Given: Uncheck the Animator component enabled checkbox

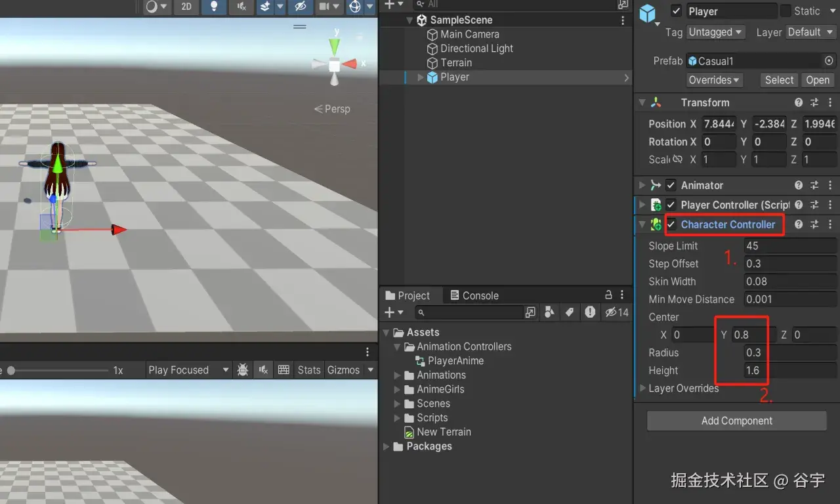Looking at the screenshot, I should [x=671, y=186].
